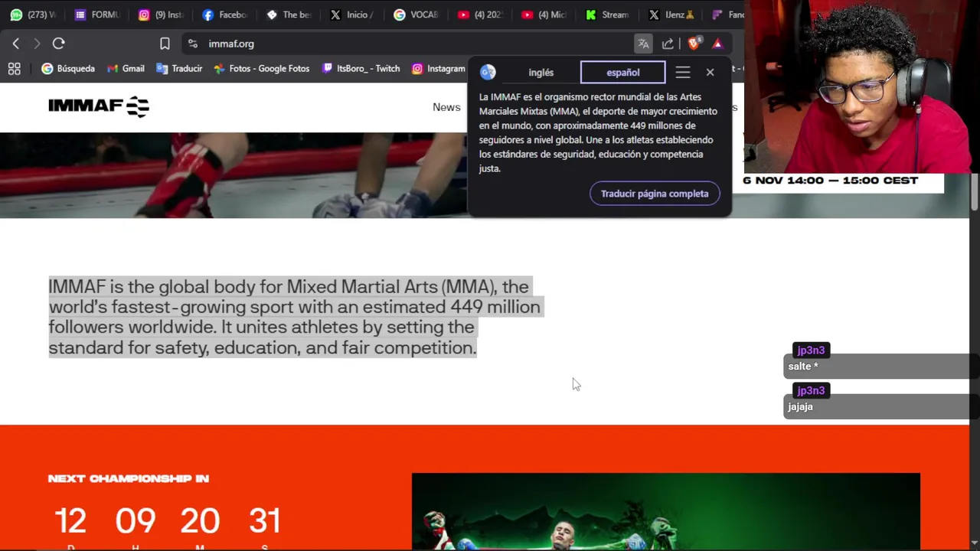Open Brave Shields lion icon
The height and width of the screenshot is (551, 980).
694,44
